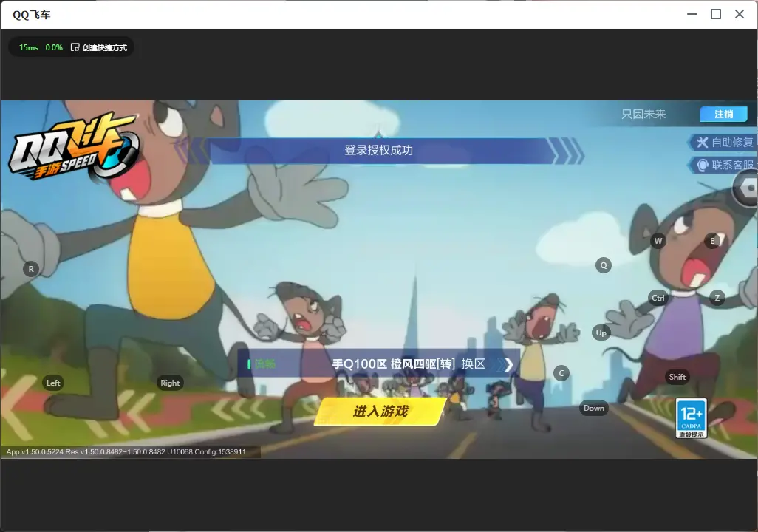Click the 12+ CADPA age rating icon
The width and height of the screenshot is (758, 532).
(x=692, y=418)
